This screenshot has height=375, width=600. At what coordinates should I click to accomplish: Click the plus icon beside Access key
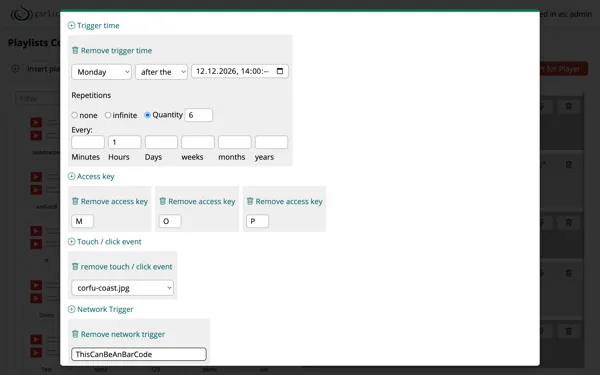click(71, 176)
